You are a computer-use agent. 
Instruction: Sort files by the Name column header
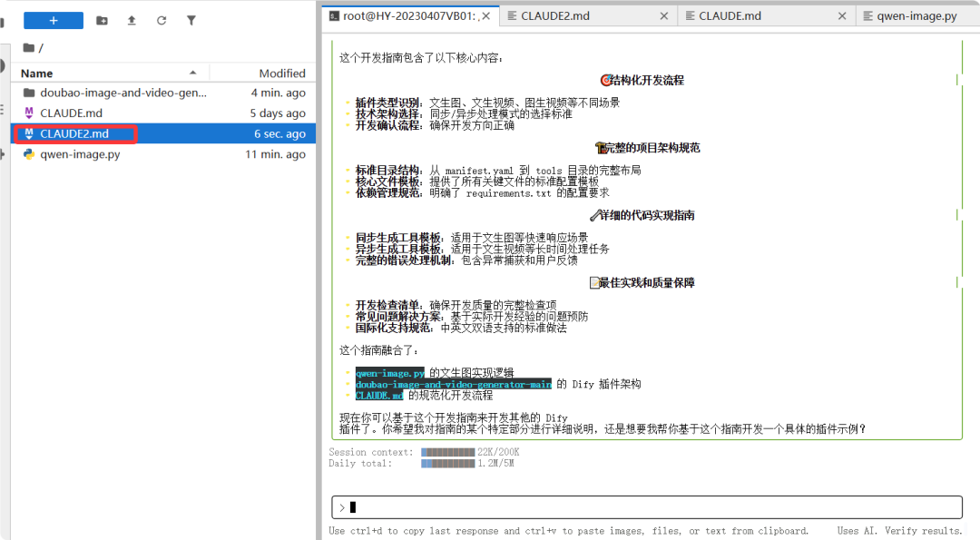click(110, 74)
